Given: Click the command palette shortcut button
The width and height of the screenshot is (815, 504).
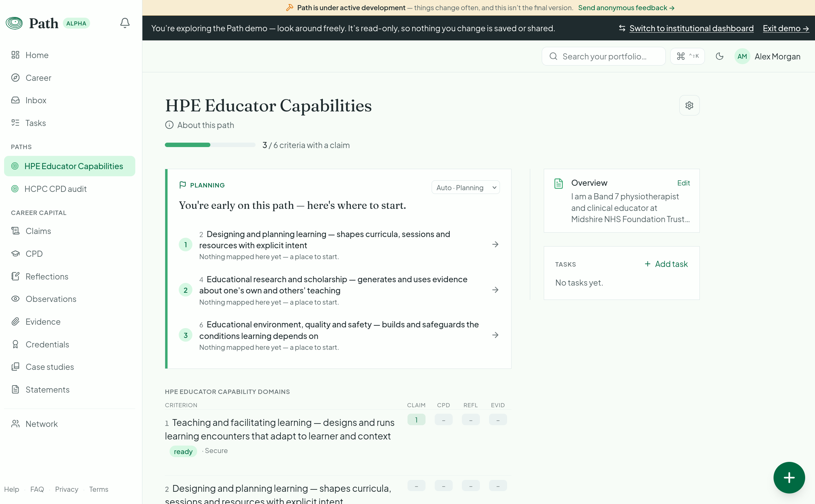Looking at the screenshot, I should pos(687,56).
